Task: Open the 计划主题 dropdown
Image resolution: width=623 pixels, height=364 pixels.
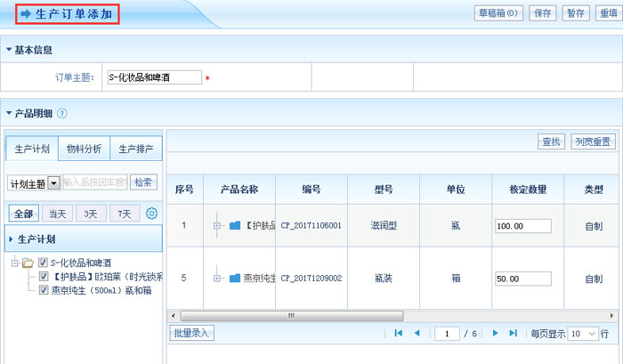Action: (53, 182)
